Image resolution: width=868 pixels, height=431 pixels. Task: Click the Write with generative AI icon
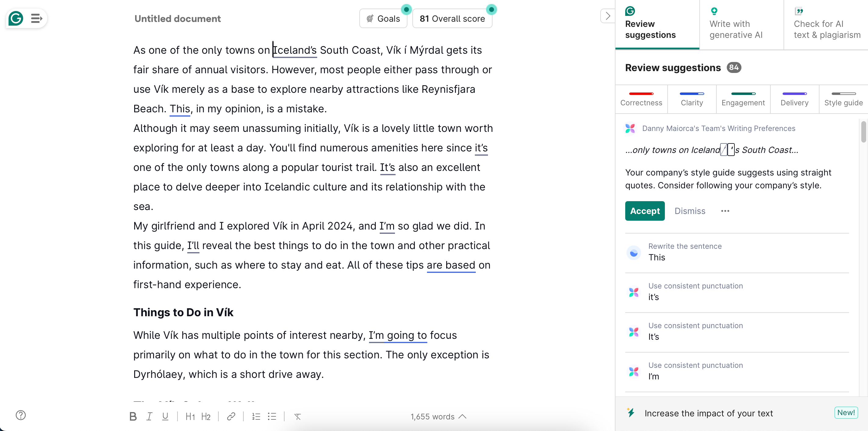click(x=714, y=11)
